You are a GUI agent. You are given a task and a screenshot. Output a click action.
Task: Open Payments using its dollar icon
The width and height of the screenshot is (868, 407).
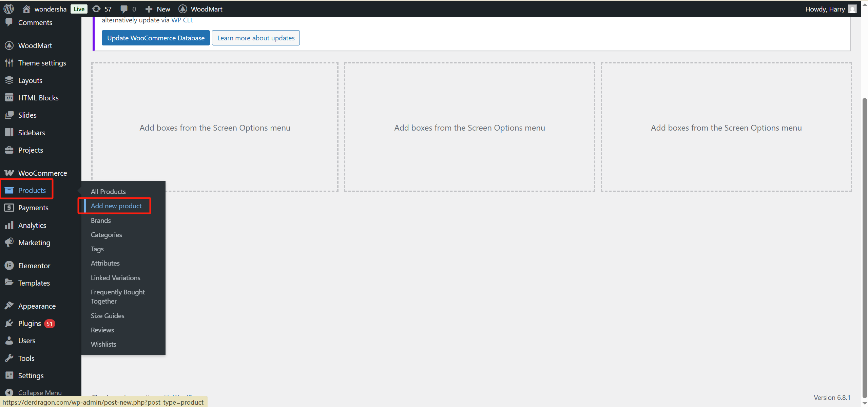(x=9, y=207)
